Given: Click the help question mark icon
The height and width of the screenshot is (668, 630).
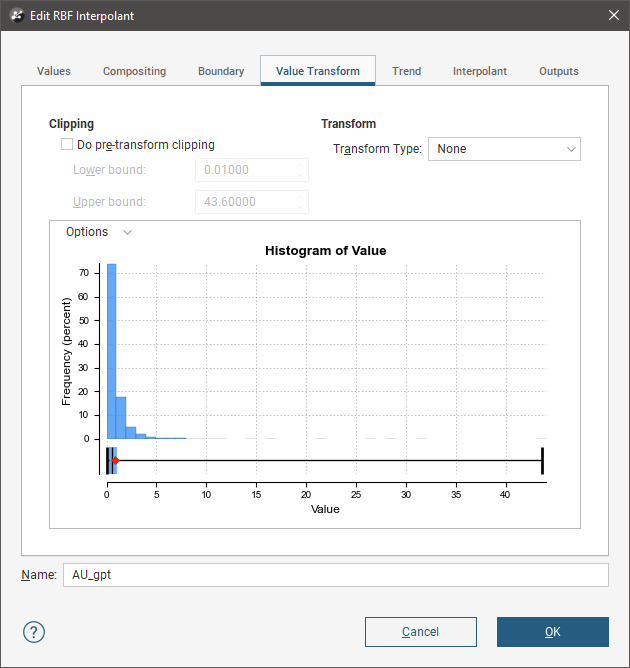Looking at the screenshot, I should (34, 632).
